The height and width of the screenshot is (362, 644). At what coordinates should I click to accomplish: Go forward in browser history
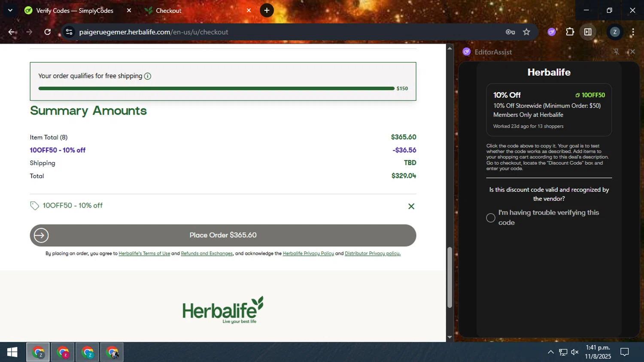click(29, 32)
